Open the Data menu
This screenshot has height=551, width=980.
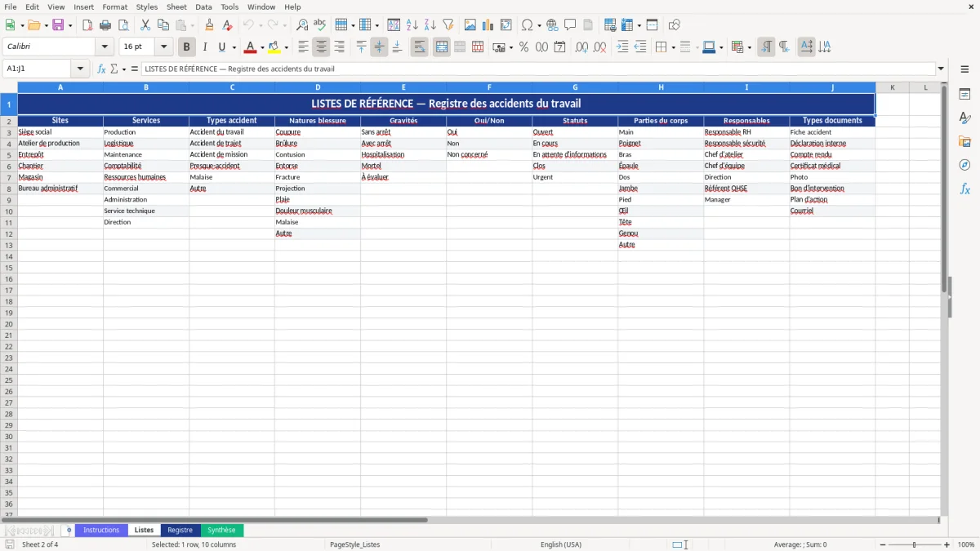click(x=203, y=7)
